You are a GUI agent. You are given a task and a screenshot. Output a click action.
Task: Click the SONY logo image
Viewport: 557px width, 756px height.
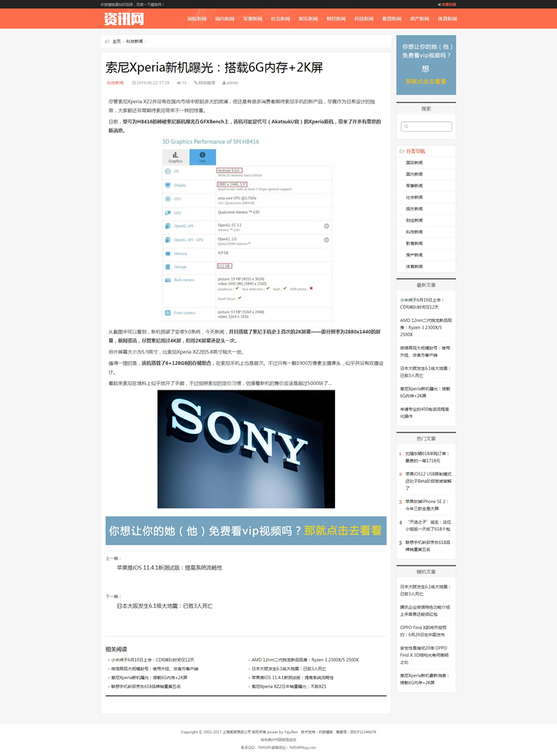pyautogui.click(x=246, y=448)
